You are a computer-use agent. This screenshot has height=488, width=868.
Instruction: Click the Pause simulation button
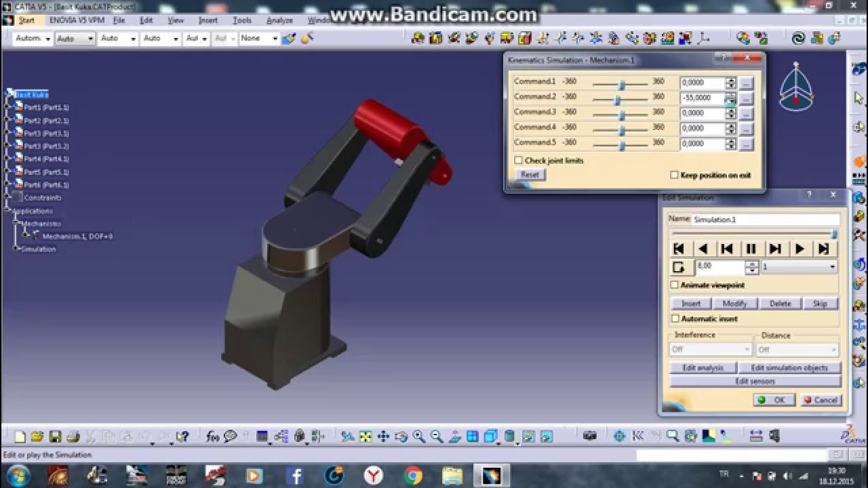[x=751, y=249]
